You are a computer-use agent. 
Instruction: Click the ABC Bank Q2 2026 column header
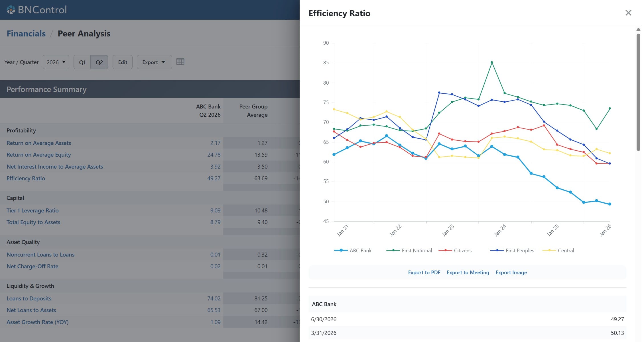coord(208,110)
